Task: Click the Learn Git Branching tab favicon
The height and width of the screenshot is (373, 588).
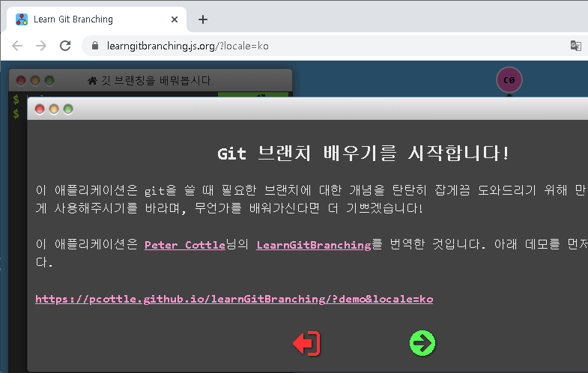Action: 22,19
